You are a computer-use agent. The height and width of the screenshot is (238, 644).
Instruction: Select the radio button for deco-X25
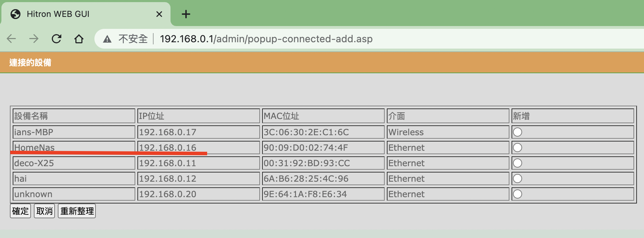coord(518,163)
